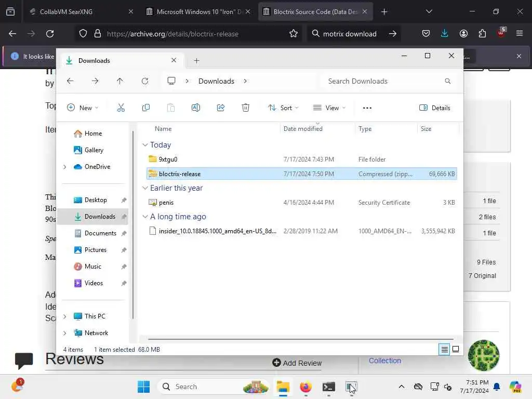
Task: Expand This PC in the navigation pane
Action: 64,316
